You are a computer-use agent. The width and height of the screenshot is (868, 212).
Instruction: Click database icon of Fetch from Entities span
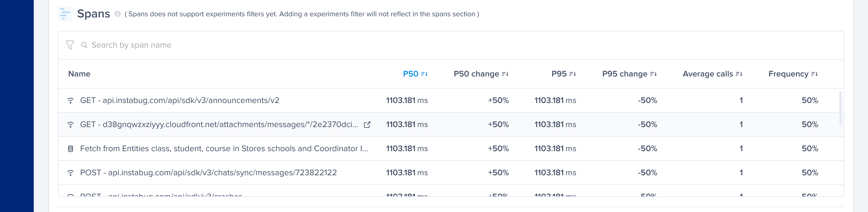pyautogui.click(x=71, y=149)
